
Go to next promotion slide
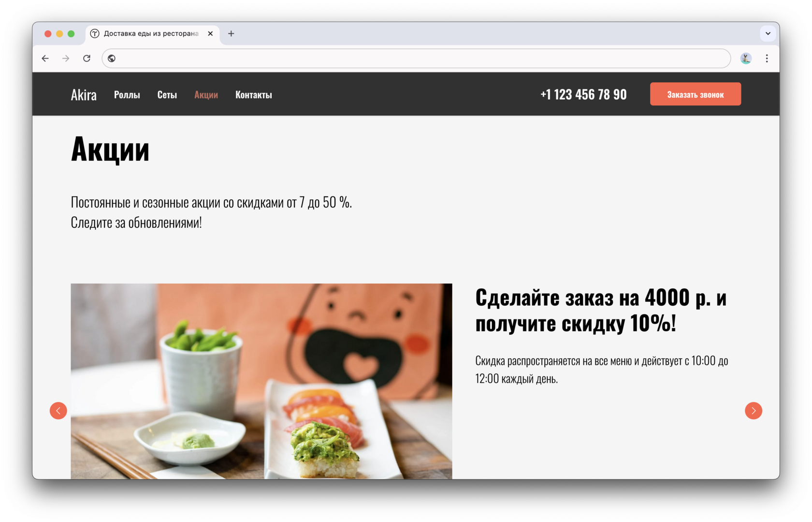coord(753,411)
